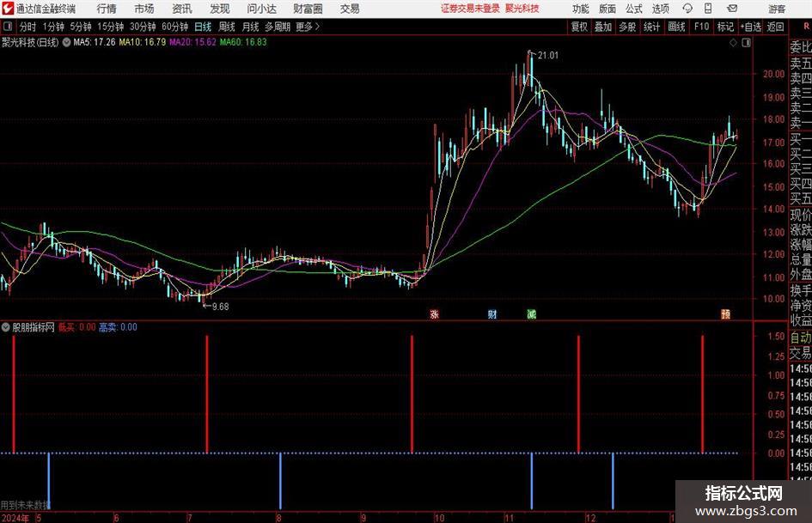Click the MA20: 15.62 indicator value
Screen dimensions: 812x523
tap(192, 42)
